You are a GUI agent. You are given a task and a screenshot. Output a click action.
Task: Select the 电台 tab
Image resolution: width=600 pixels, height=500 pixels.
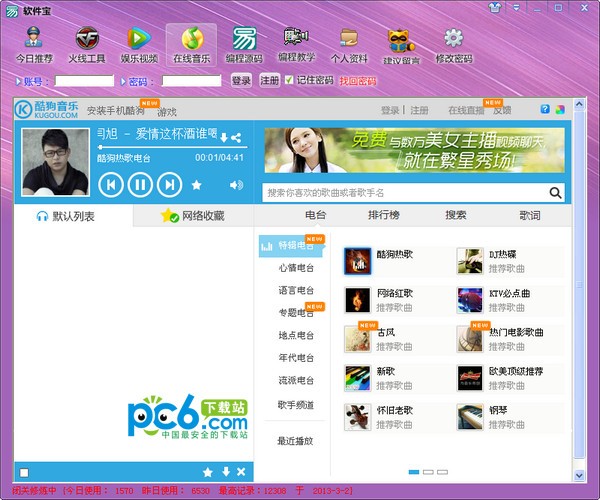[x=315, y=215]
